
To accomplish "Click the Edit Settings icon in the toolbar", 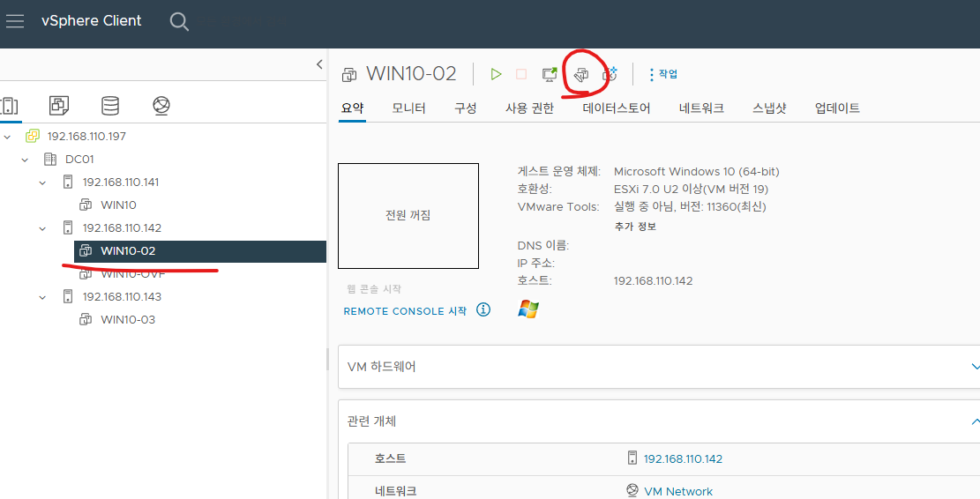I will 581,75.
